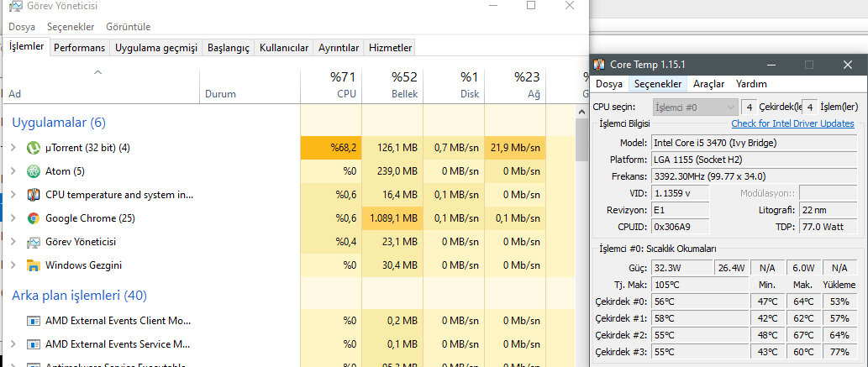The width and height of the screenshot is (868, 367).
Task: Sort by the CPU column header
Action: tap(331, 86)
